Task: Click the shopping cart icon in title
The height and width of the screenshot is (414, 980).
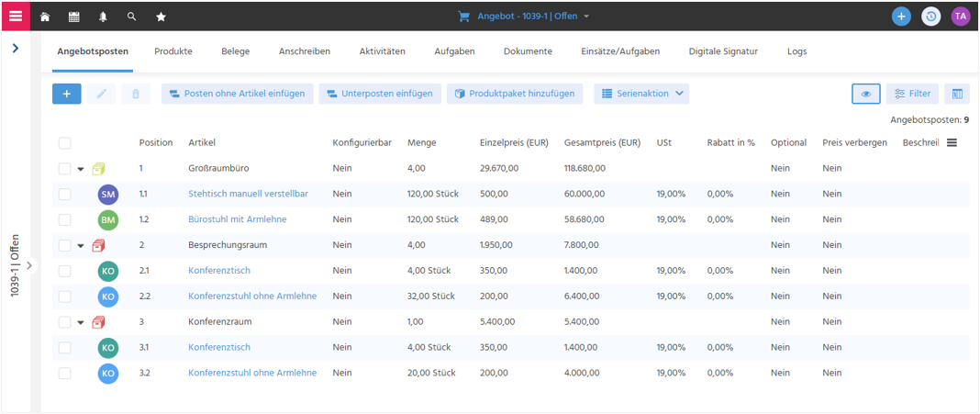Action: (463, 17)
